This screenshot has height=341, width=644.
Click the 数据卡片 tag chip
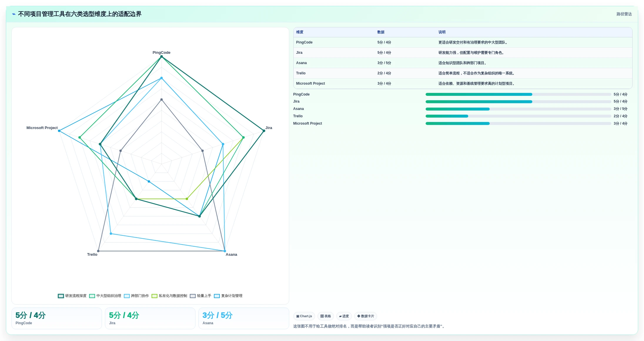(x=366, y=316)
